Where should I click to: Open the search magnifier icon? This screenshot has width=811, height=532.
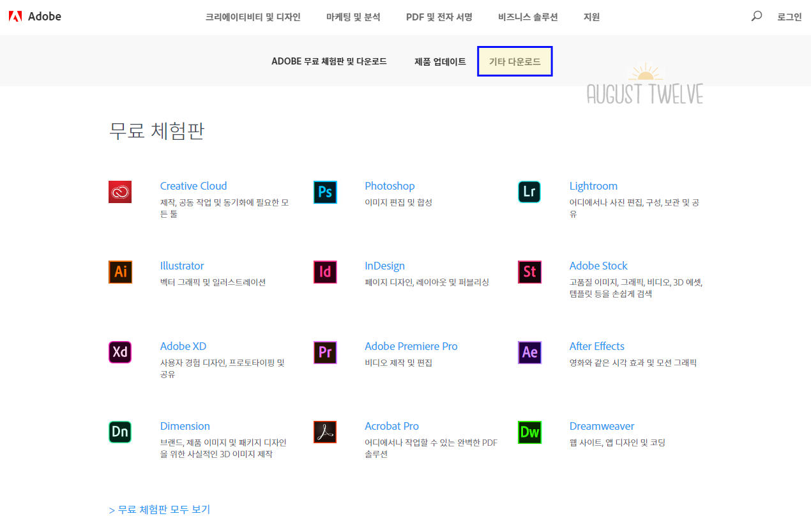(x=757, y=17)
